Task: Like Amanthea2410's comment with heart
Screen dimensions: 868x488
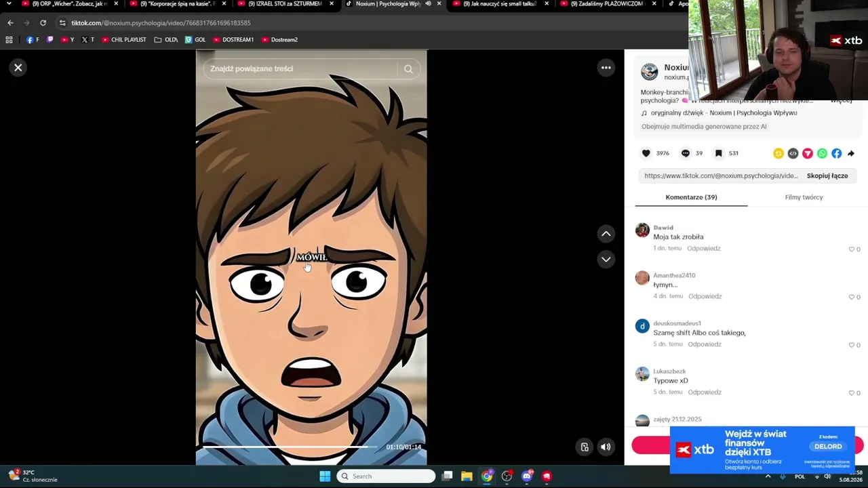Action: [x=852, y=297]
